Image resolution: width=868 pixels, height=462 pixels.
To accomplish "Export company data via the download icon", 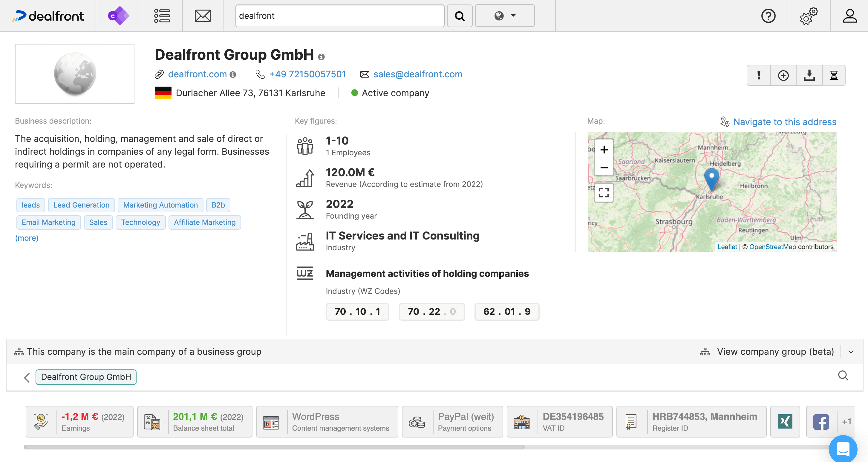I will click(809, 75).
